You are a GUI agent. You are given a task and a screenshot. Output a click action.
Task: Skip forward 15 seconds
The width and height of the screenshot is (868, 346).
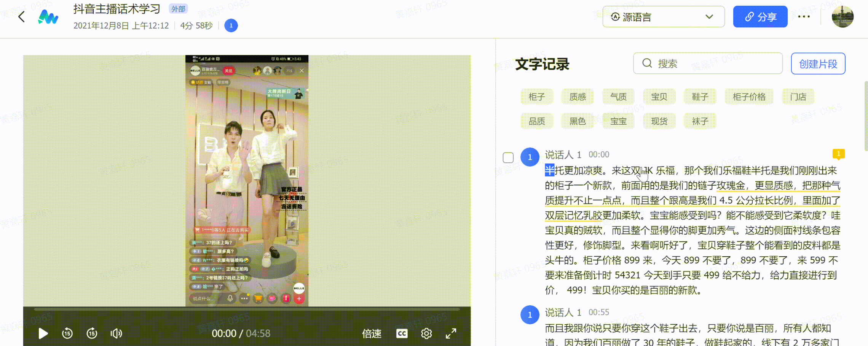92,333
